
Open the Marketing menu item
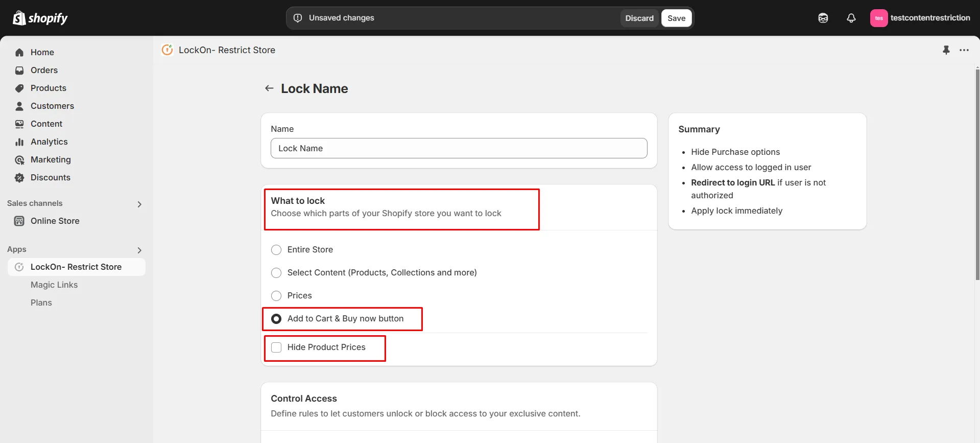[51, 159]
